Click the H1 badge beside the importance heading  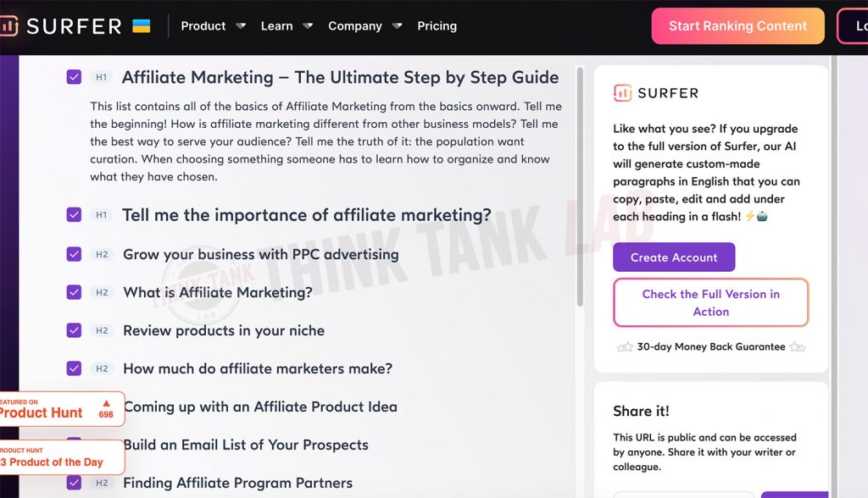[102, 215]
